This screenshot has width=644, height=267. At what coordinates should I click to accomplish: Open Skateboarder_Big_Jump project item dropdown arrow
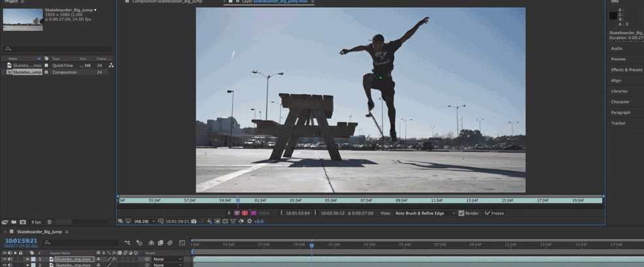click(x=95, y=10)
